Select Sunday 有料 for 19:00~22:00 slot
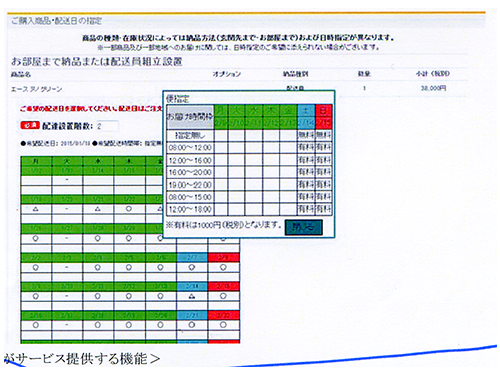 (323, 185)
